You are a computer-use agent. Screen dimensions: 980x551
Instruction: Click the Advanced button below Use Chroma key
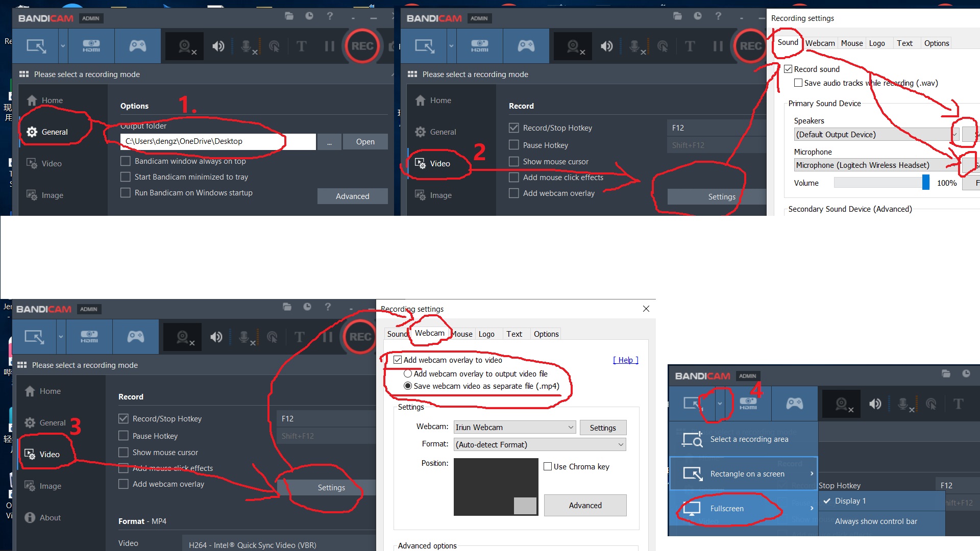[x=585, y=505]
